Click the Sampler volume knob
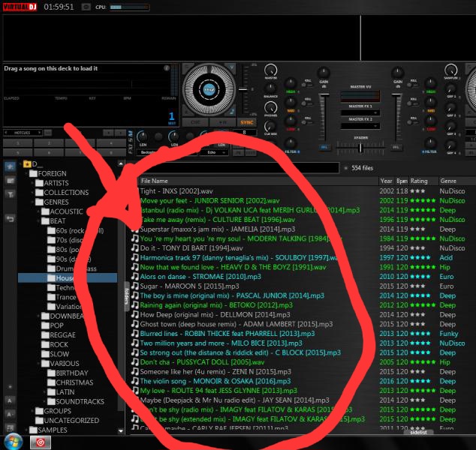This screenshot has height=450, width=476. [450, 70]
